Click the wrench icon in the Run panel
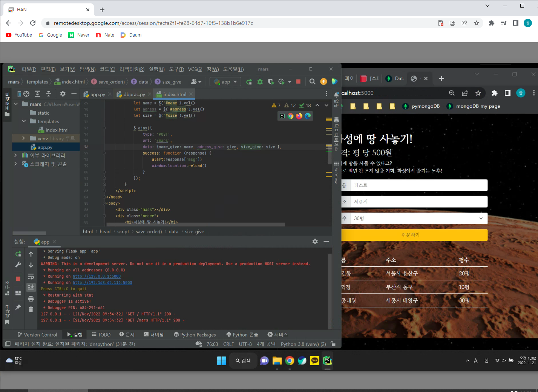Viewport: 538px width, 392px height. pyautogui.click(x=18, y=265)
